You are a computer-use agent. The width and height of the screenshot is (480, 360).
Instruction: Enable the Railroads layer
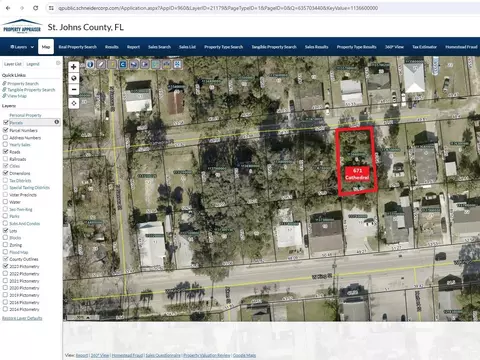pyautogui.click(x=5, y=159)
